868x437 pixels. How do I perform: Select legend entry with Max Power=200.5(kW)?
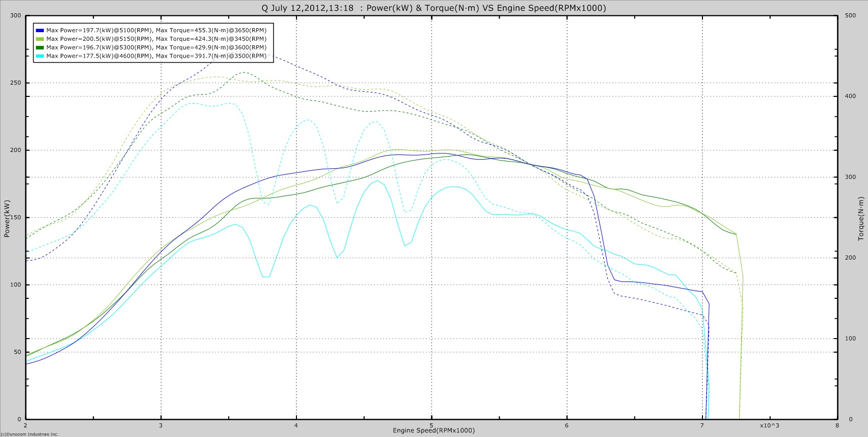tap(156, 39)
